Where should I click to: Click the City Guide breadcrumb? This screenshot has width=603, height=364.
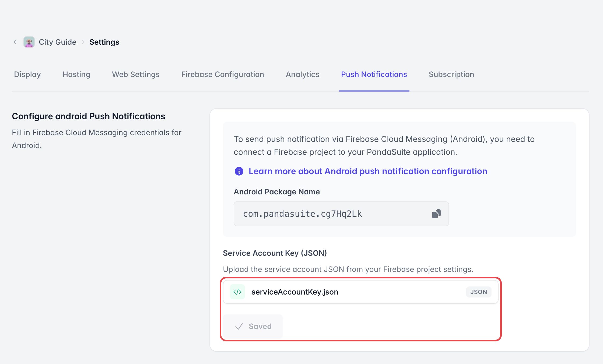click(58, 42)
